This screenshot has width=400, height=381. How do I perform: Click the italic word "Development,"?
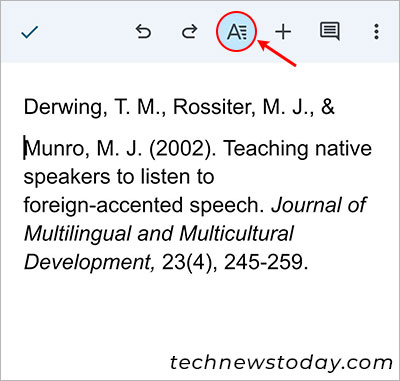(89, 263)
